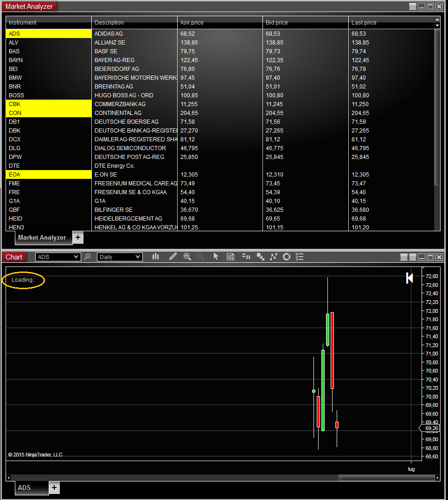Click the G1A instrument cell
This screenshot has height=500, width=448.
[x=49, y=201]
